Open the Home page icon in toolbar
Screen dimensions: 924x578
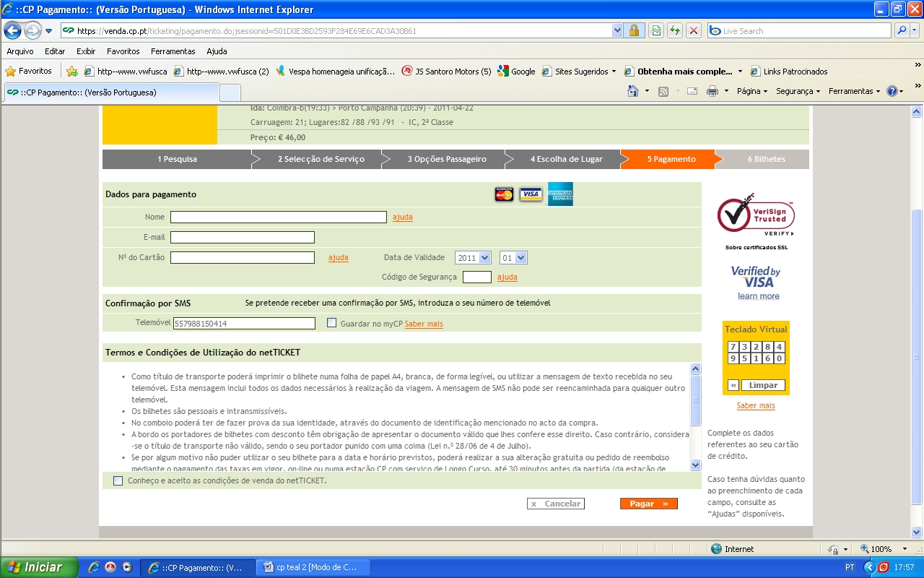(633, 91)
